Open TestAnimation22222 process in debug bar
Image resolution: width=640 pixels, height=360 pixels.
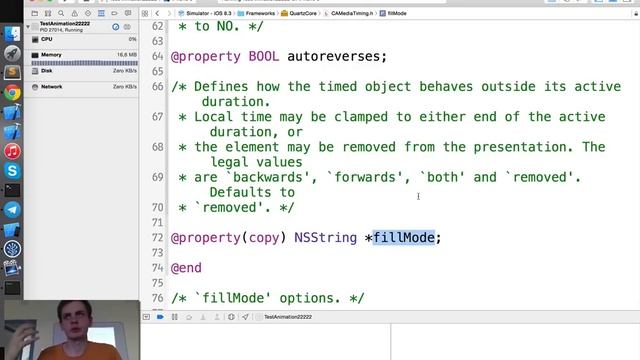(x=284, y=317)
